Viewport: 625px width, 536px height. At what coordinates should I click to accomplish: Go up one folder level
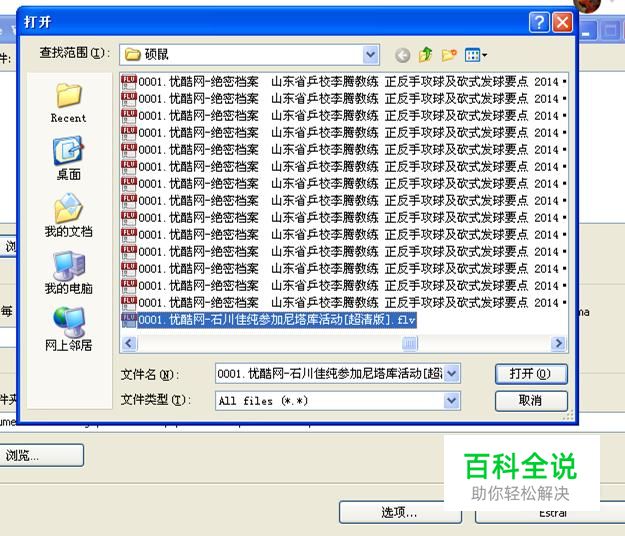click(426, 55)
